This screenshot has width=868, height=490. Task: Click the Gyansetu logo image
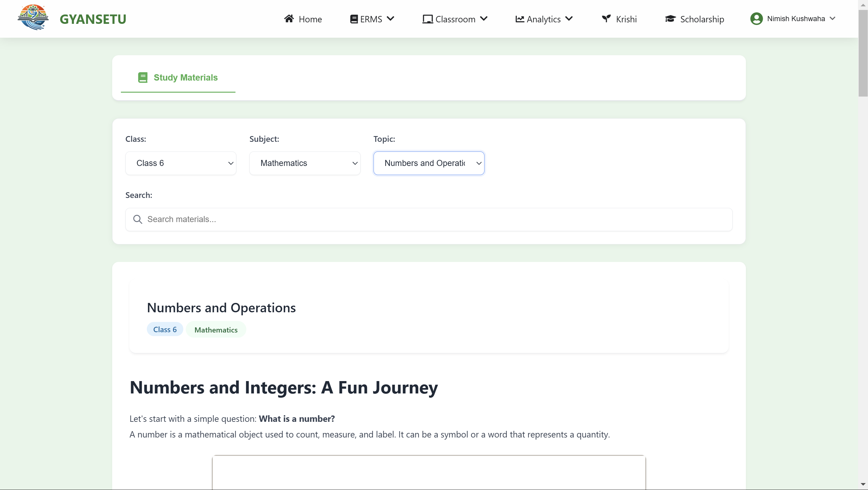tap(33, 17)
